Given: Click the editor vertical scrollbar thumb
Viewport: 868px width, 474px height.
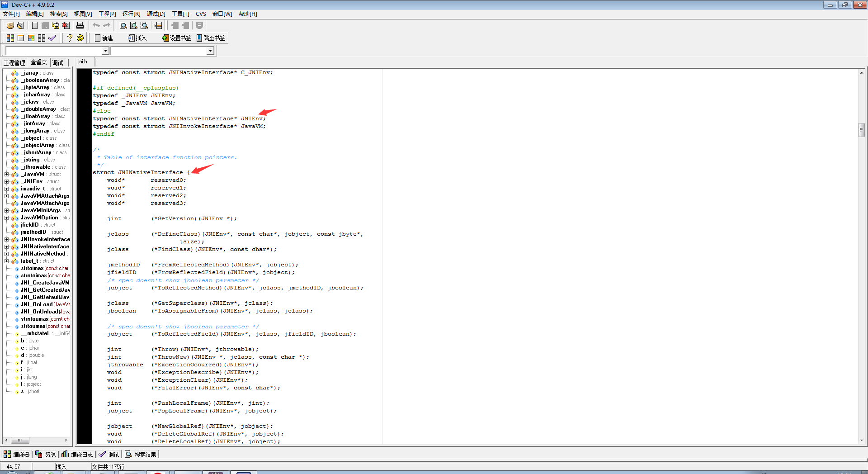Looking at the screenshot, I should coord(861,130).
